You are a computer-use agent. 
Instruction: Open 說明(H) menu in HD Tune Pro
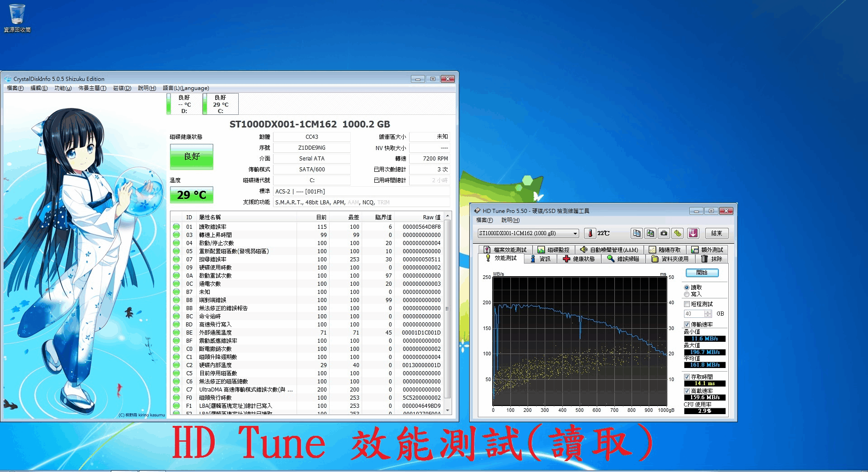510,220
